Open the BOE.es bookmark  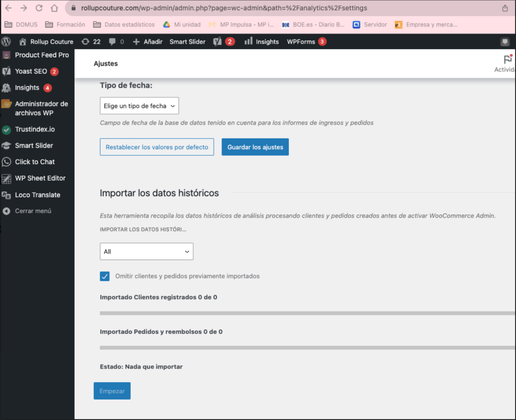point(313,24)
